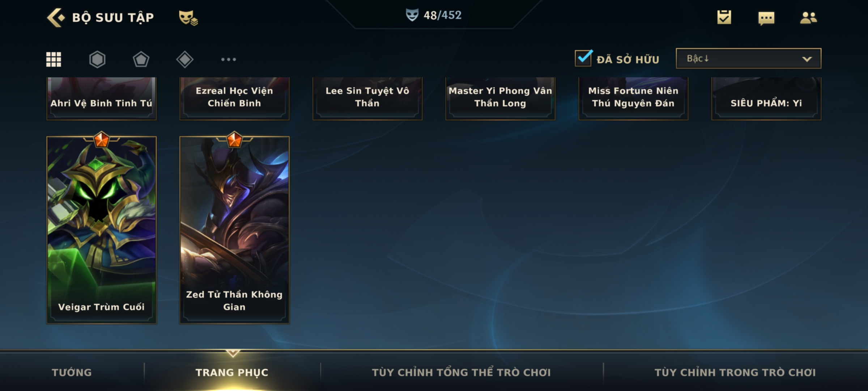Screen dimensions: 868x391
Task: Switch to the Tướng tab
Action: point(72,372)
